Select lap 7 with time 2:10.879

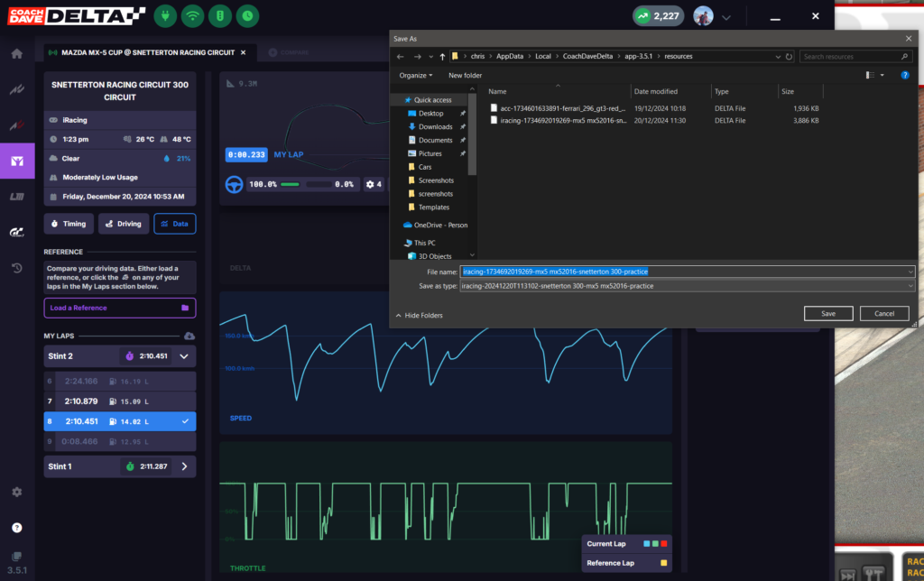120,401
